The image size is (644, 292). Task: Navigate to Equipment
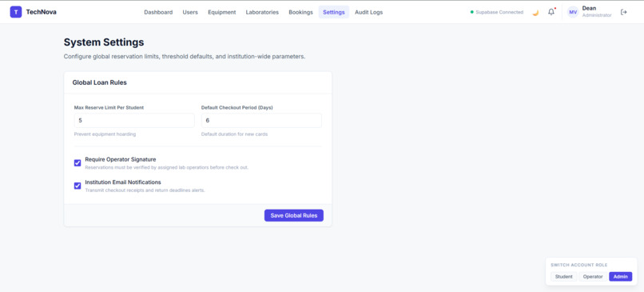(x=222, y=12)
